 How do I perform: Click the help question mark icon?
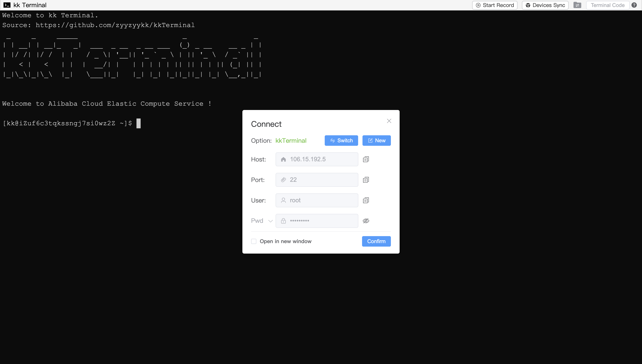(634, 5)
